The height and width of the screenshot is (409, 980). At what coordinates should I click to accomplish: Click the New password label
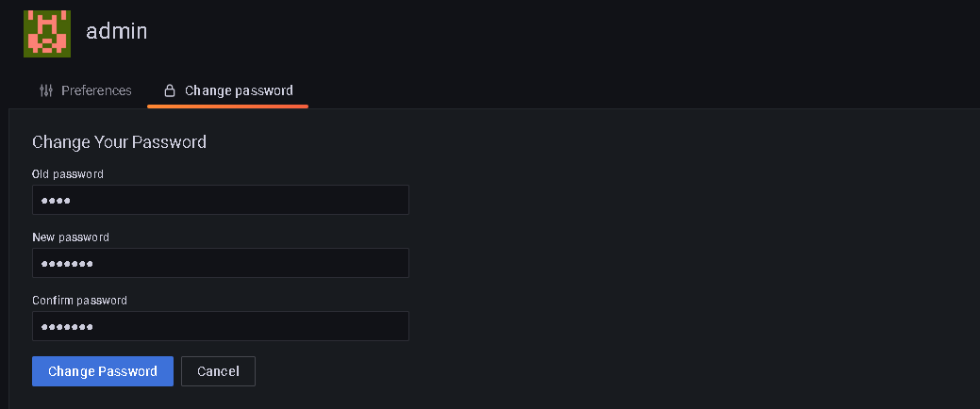pyautogui.click(x=71, y=237)
